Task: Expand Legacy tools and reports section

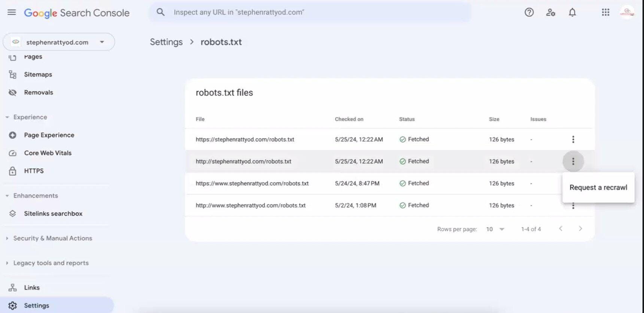Action: [x=51, y=263]
